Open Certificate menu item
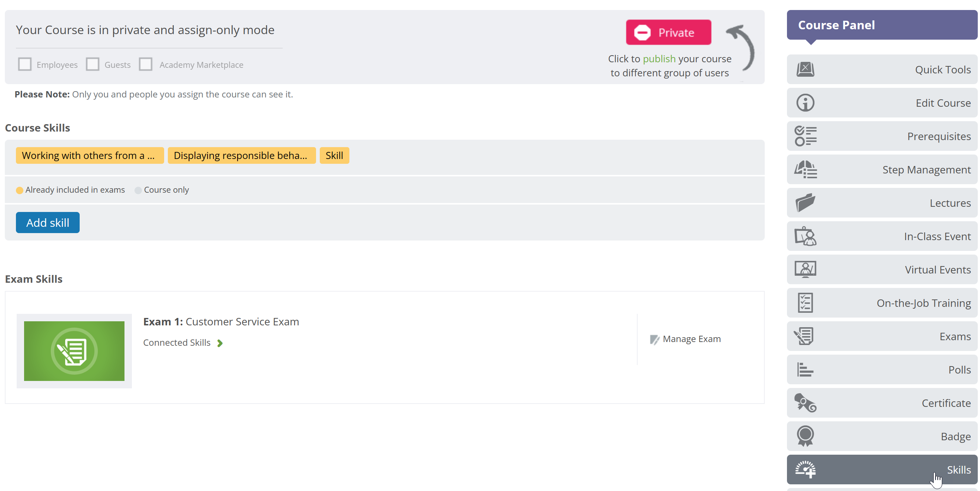 coord(882,403)
